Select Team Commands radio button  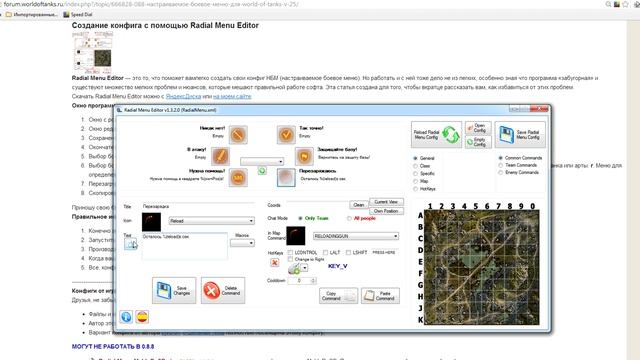coord(500,165)
